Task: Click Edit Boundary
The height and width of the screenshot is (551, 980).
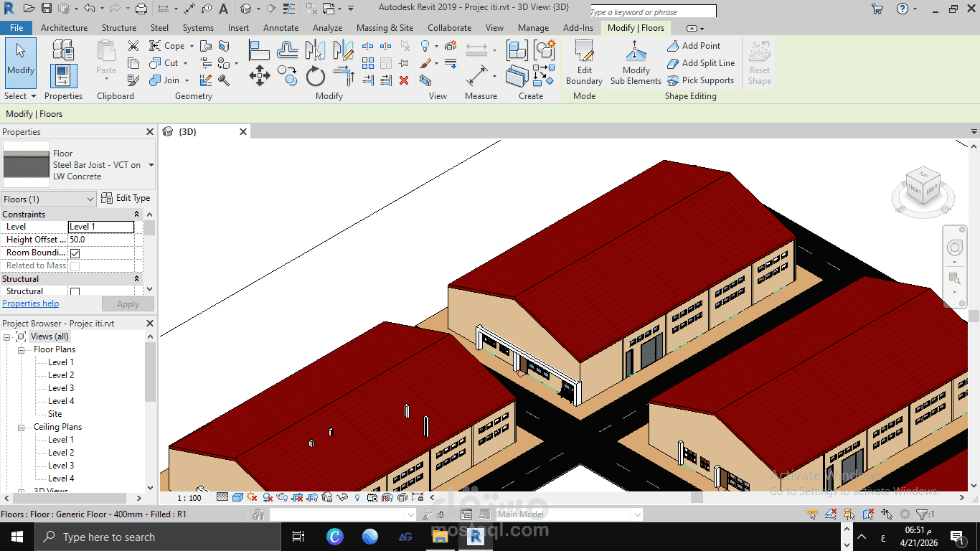Action: 584,62
